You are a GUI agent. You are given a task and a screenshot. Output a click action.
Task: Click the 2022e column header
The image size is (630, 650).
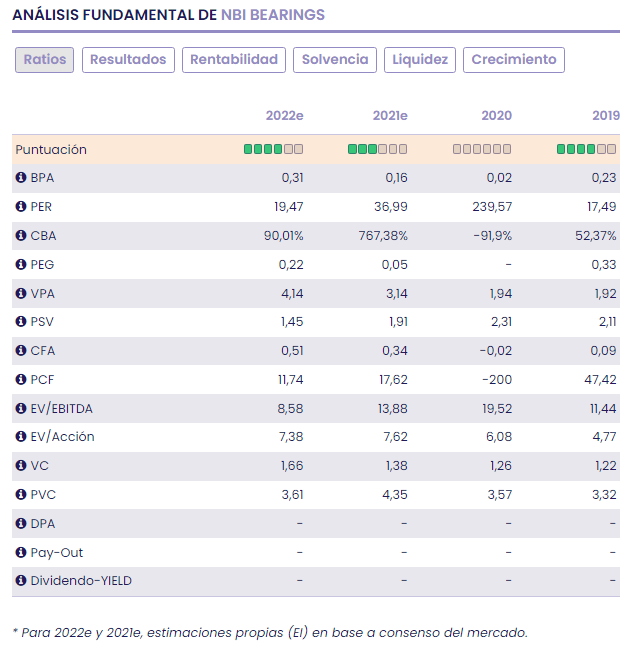(x=284, y=116)
